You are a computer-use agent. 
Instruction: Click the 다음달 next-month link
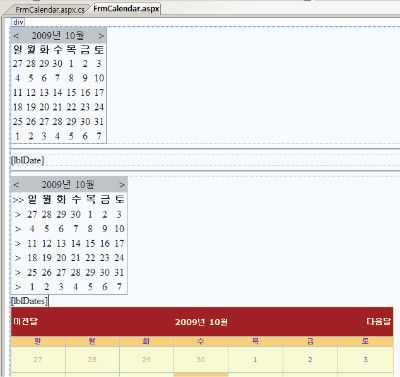pos(378,321)
